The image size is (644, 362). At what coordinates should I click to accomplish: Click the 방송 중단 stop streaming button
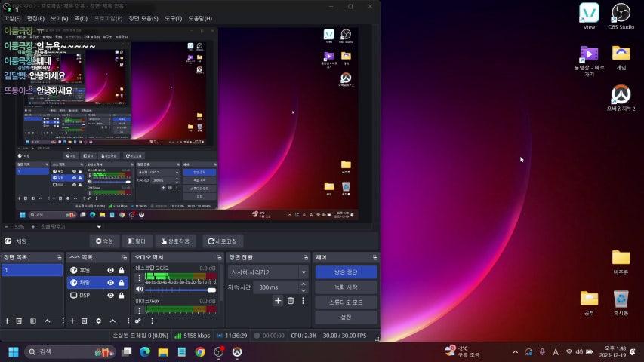[345, 271]
